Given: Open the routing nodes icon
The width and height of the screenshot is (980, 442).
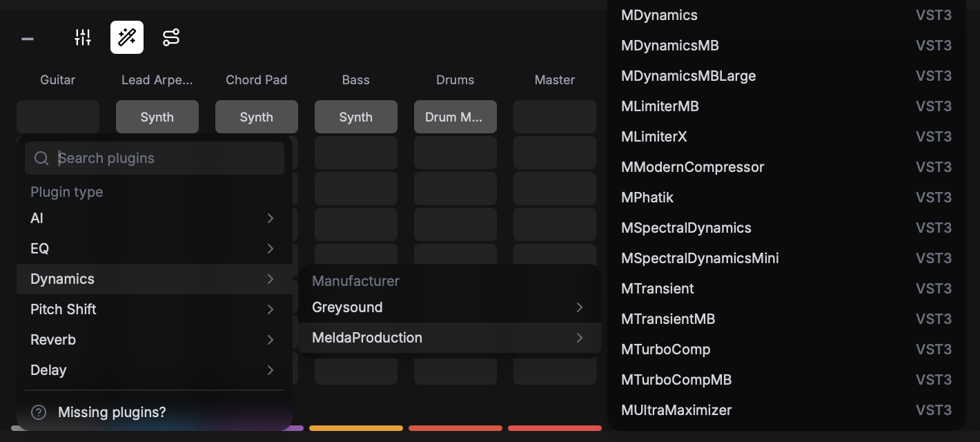Looking at the screenshot, I should 171,37.
